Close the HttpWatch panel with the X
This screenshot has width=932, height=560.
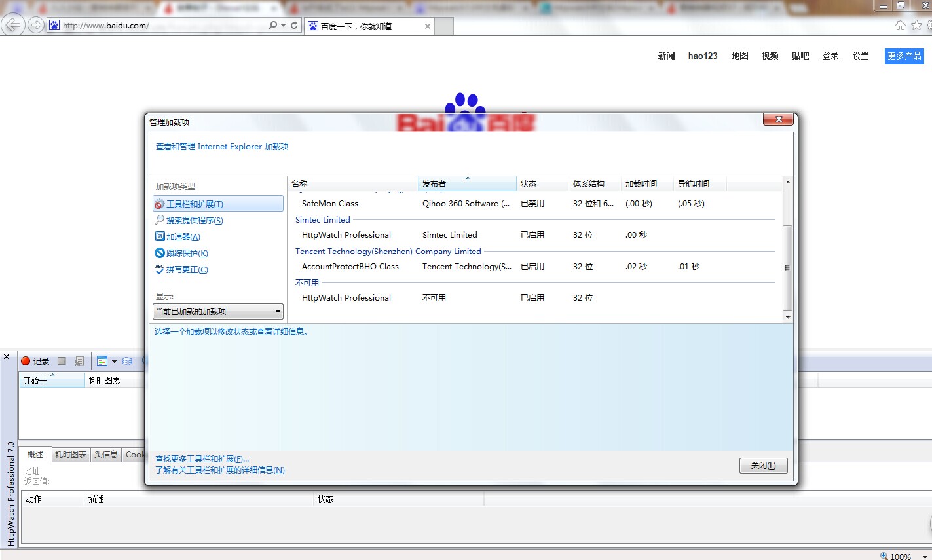(x=7, y=357)
